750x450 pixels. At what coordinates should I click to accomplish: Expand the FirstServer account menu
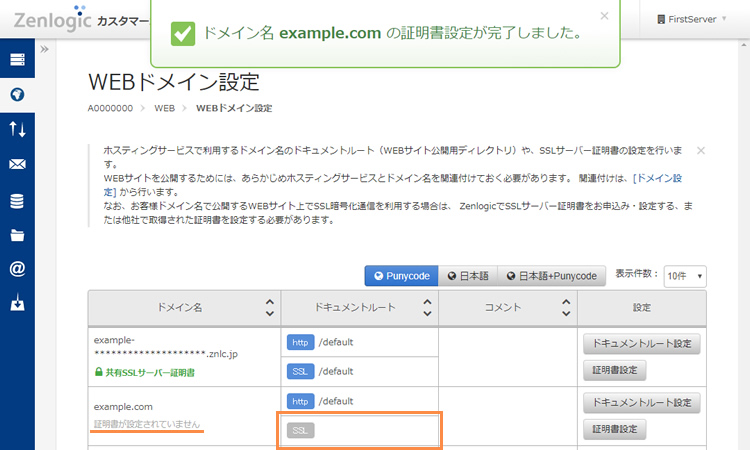click(x=692, y=19)
